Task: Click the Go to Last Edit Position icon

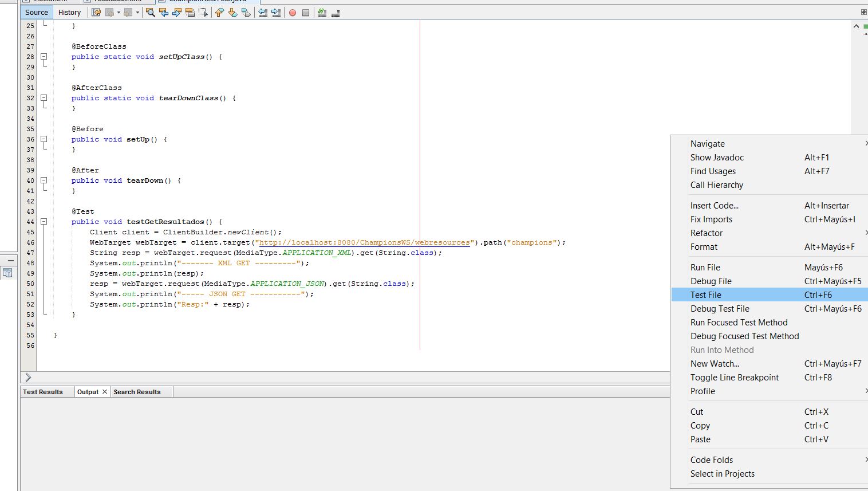Action: coord(96,12)
